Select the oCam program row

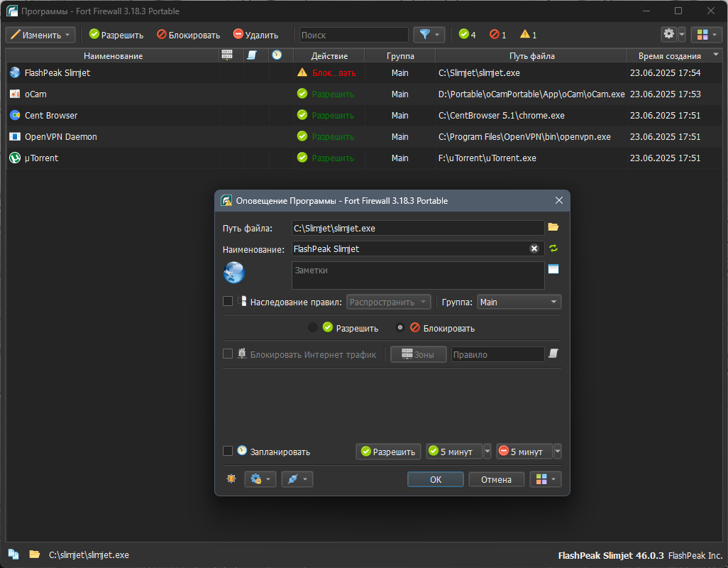(x=364, y=94)
